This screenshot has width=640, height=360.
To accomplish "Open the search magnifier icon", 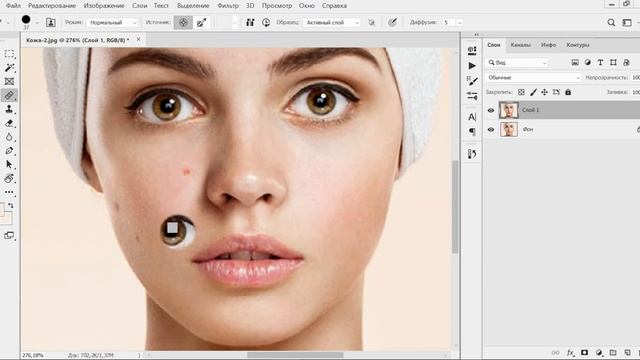I will pyautogui.click(x=611, y=22).
